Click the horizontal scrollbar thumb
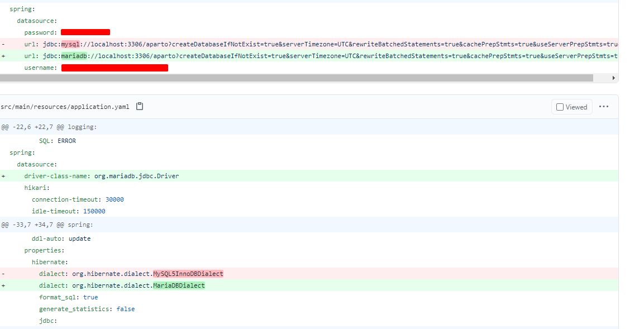Screen dimensions: 644x329 (296, 78)
